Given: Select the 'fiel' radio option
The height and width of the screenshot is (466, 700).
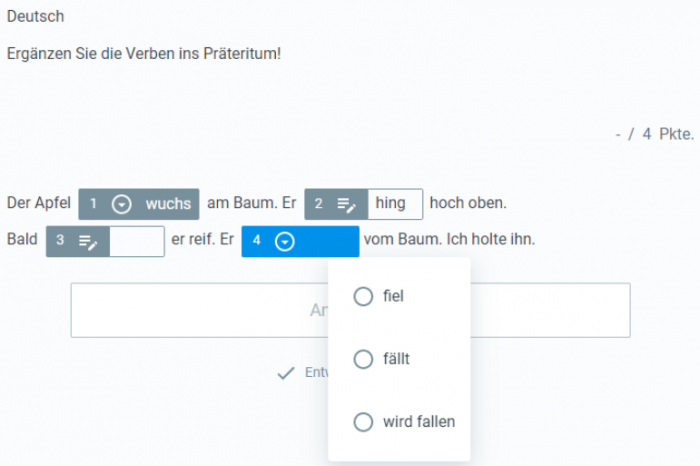Looking at the screenshot, I should coord(363,296).
